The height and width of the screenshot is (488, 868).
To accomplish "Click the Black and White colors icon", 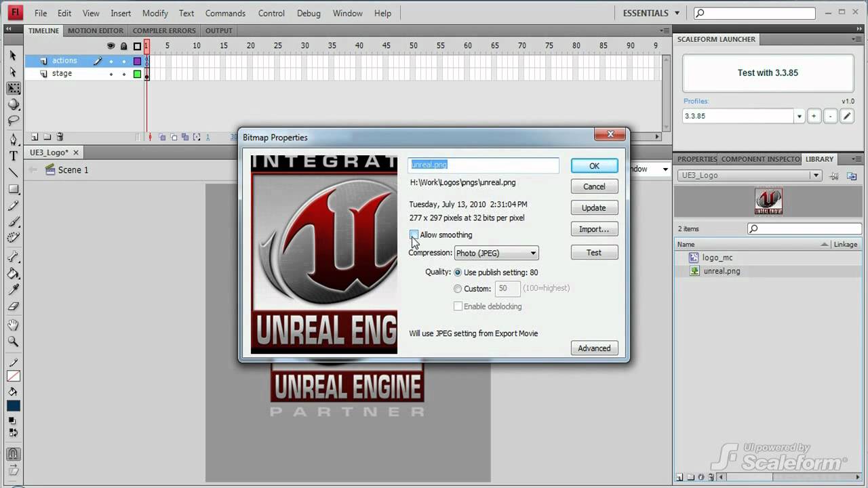I will coord(13,421).
